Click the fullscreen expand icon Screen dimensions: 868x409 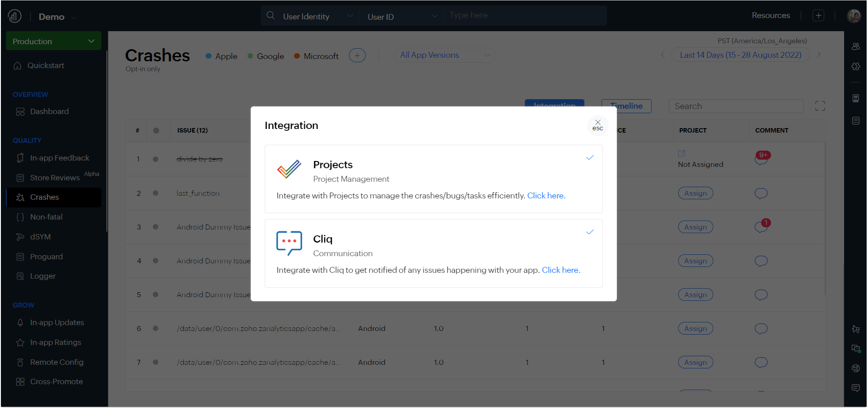(820, 106)
